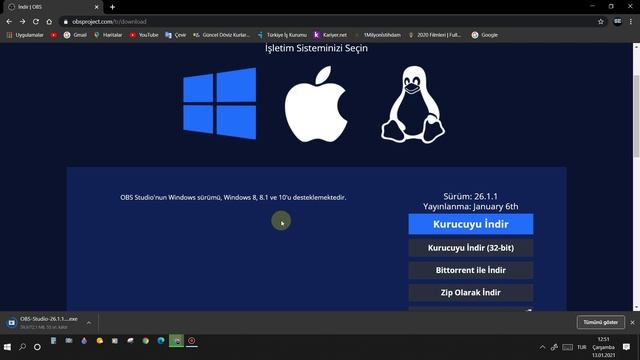The height and width of the screenshot is (360, 640).
Task: Click Kurucuyu İndir (32-bit) button
Action: 471,248
